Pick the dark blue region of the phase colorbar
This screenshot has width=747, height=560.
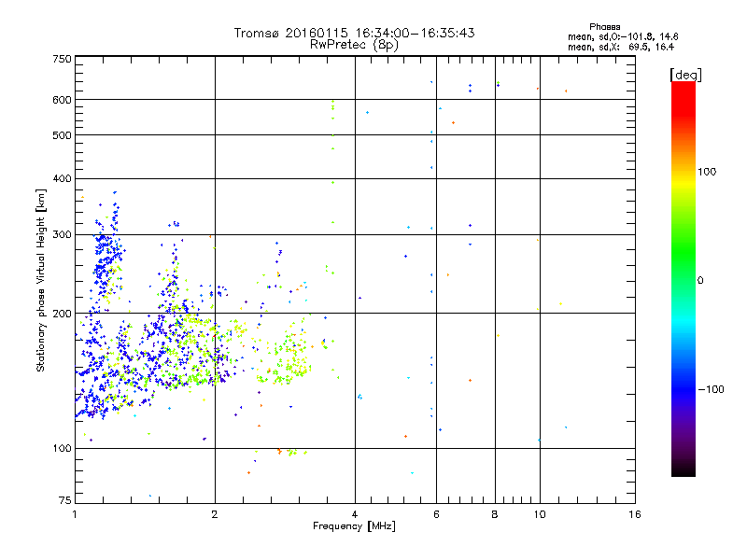[684, 389]
